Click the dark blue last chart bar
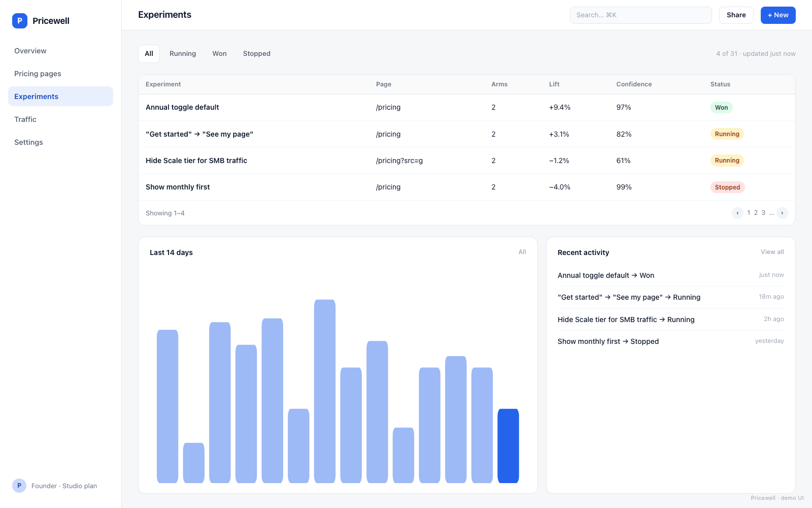 point(508,446)
